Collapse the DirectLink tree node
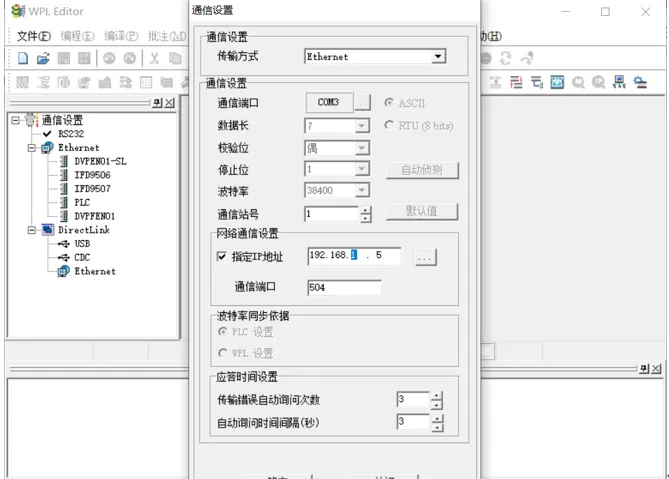Screen dimensions: 669x479 [x=32, y=230]
